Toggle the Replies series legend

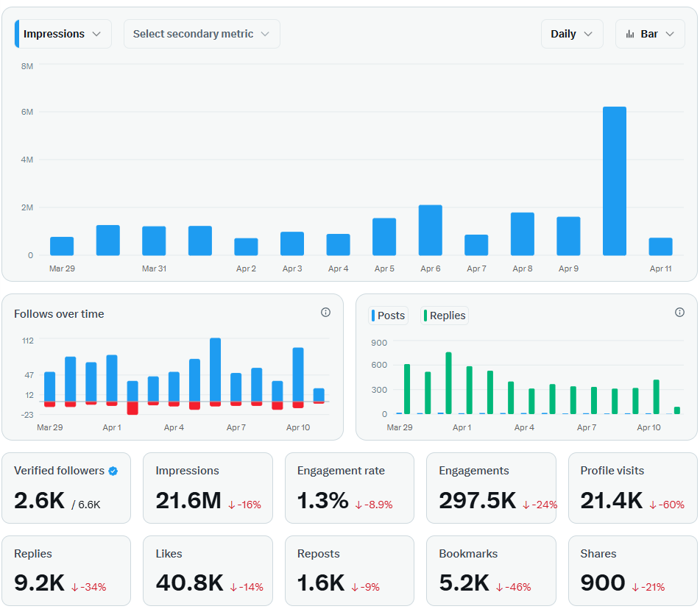(445, 316)
